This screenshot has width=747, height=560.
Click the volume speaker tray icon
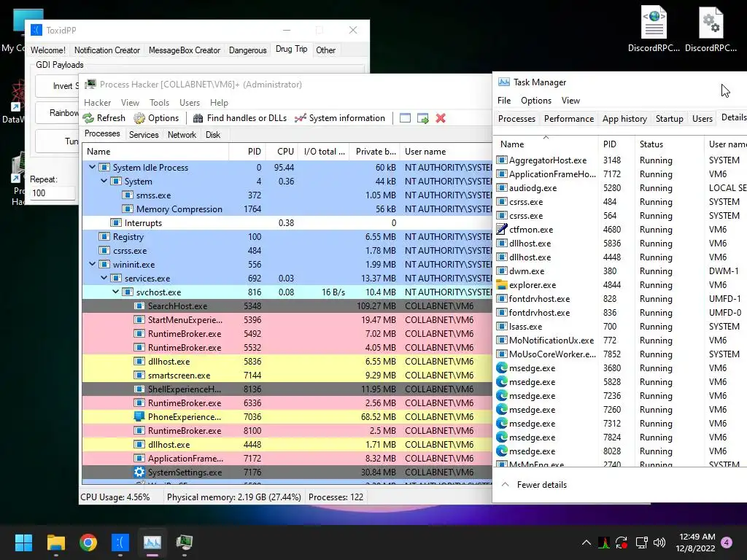pyautogui.click(x=659, y=542)
